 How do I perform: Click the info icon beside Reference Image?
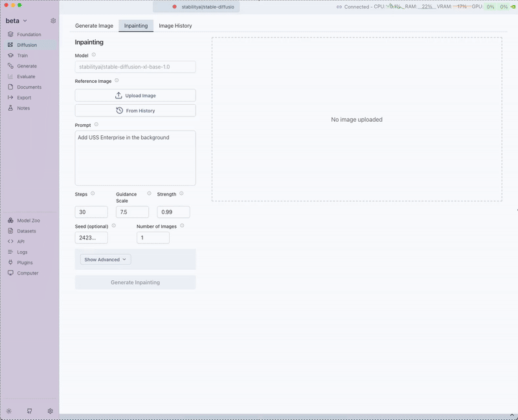pyautogui.click(x=117, y=81)
